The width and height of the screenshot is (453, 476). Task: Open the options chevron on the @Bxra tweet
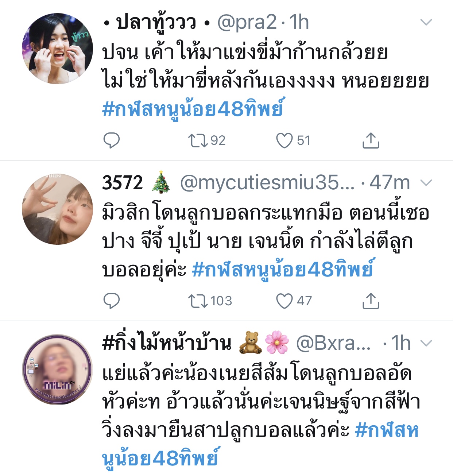click(426, 343)
